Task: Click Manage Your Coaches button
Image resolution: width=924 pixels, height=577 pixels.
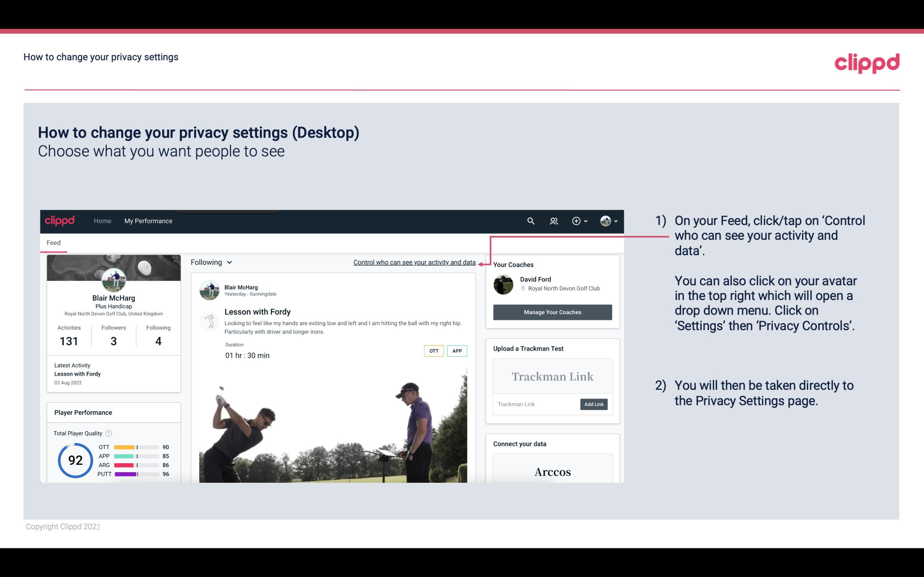Action: coord(553,312)
